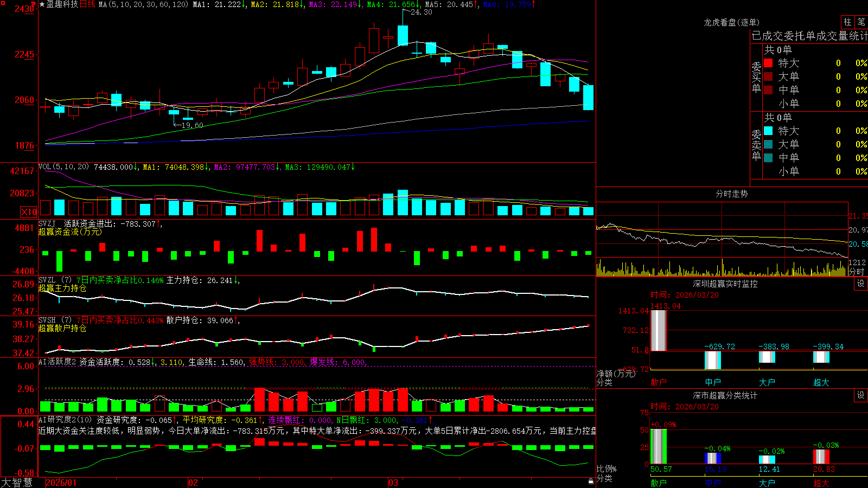868x488 pixels.
Task: Click dark red 中单 buy-order swatch
Action: [768, 90]
